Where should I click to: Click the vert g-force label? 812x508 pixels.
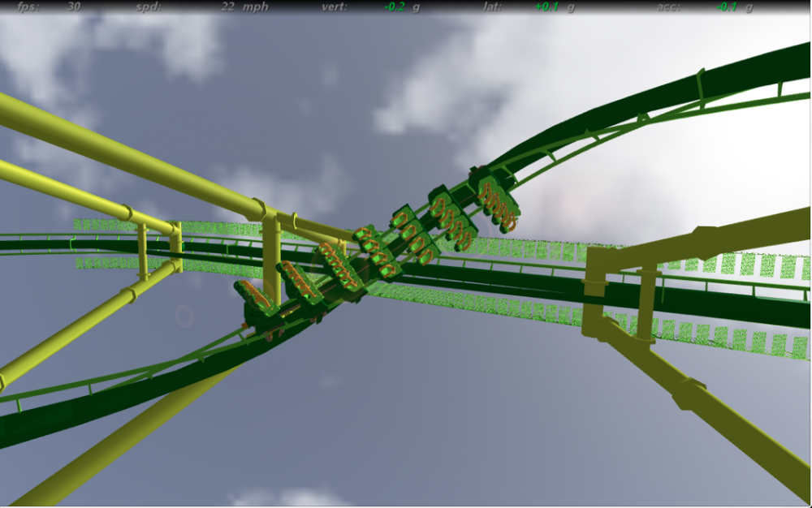click(x=334, y=6)
